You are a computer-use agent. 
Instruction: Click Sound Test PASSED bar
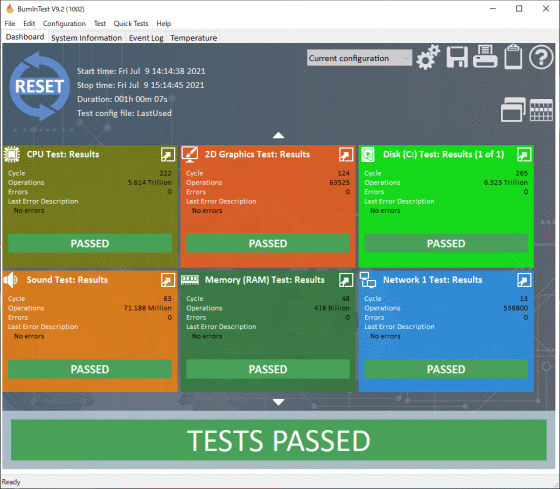click(x=90, y=369)
